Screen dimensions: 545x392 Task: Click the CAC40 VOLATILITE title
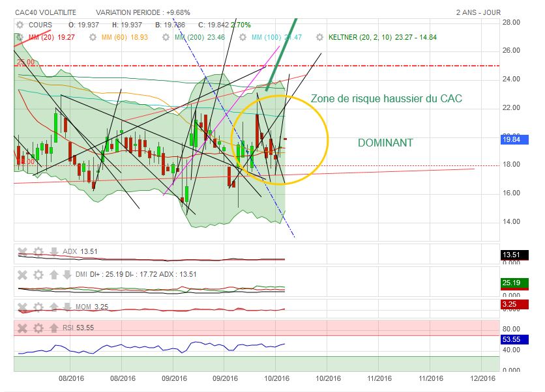[x=46, y=12]
